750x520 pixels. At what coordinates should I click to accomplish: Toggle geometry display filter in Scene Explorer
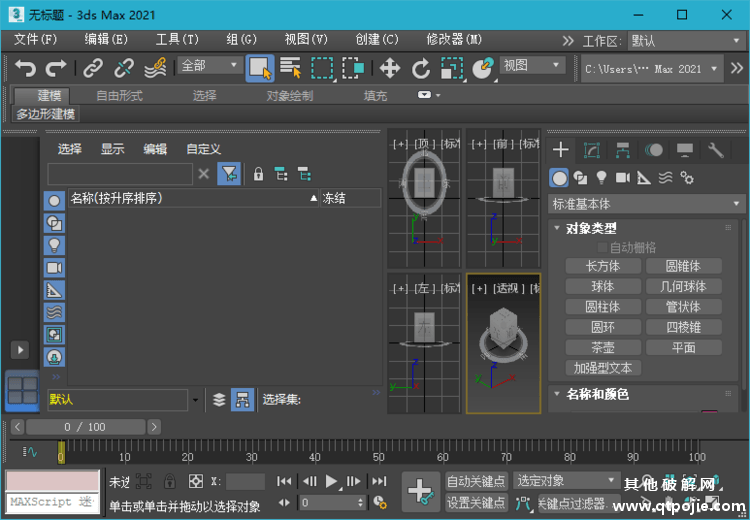click(54, 201)
